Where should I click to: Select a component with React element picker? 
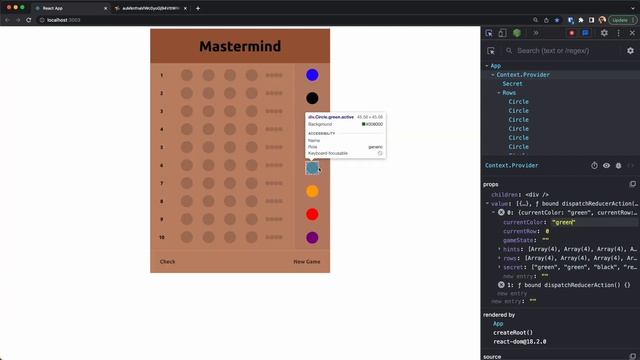(491, 51)
